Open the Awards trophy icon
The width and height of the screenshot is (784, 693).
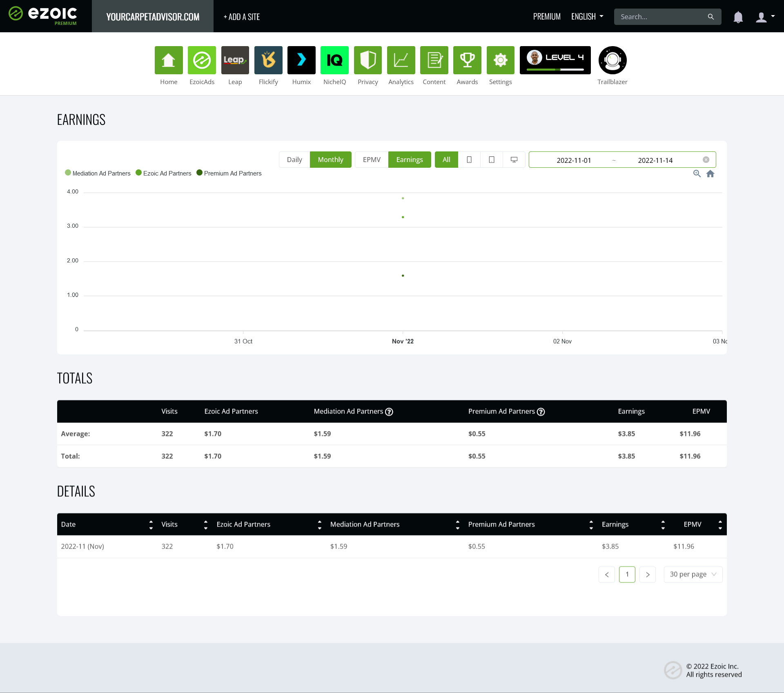(467, 60)
